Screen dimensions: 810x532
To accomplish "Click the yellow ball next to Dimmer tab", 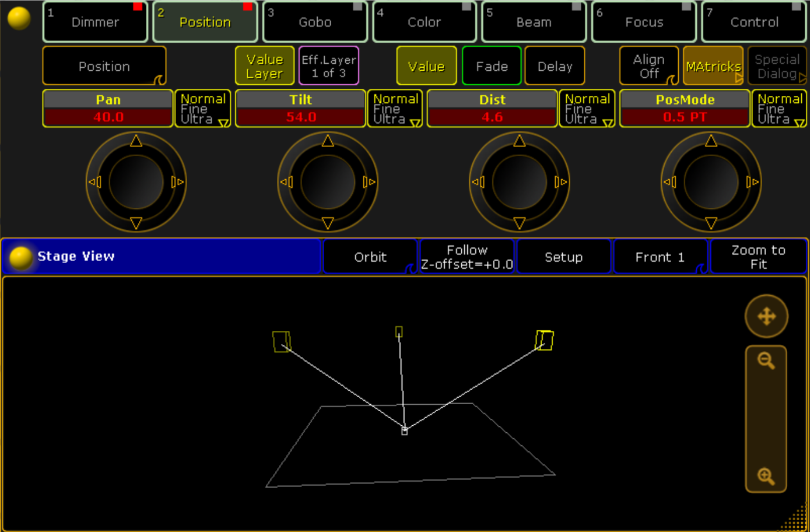I will coord(19,18).
